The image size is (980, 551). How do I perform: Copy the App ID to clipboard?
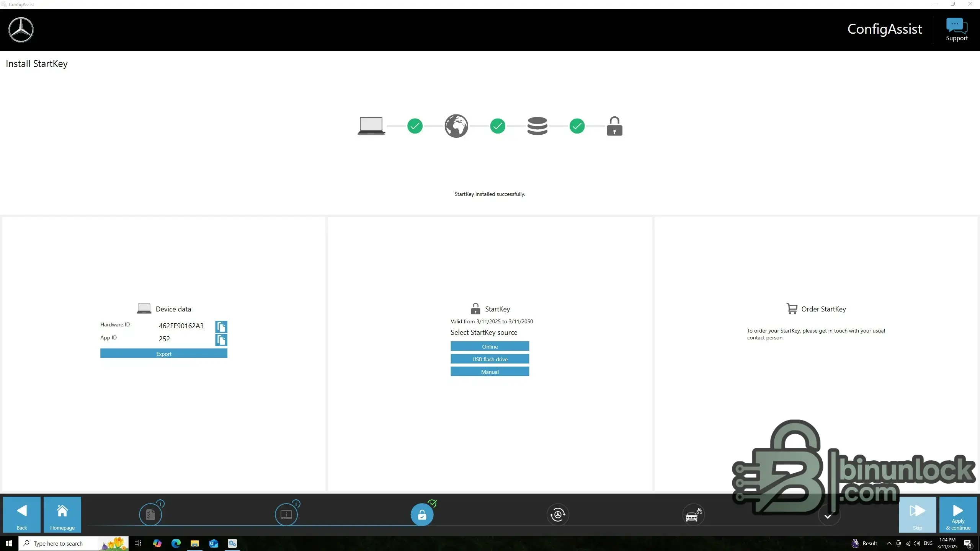[x=221, y=340]
